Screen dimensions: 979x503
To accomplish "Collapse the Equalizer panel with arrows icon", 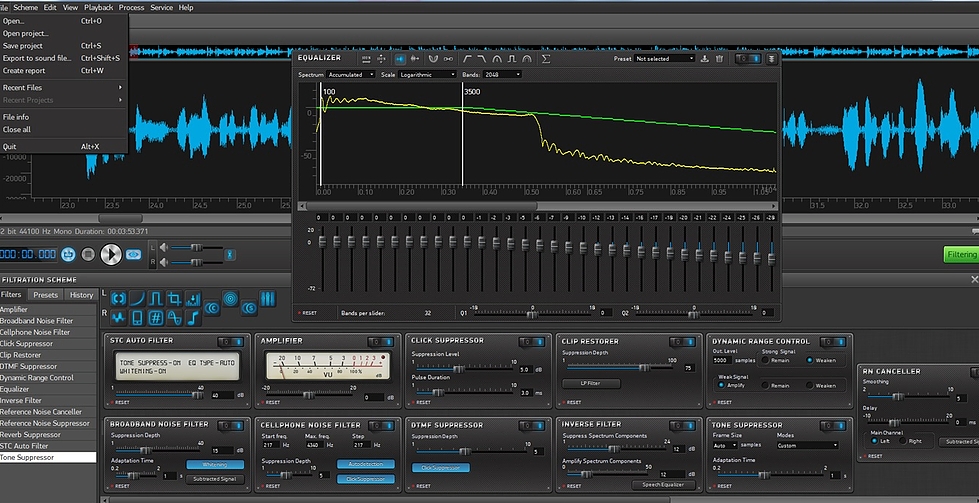I will tap(772, 59).
